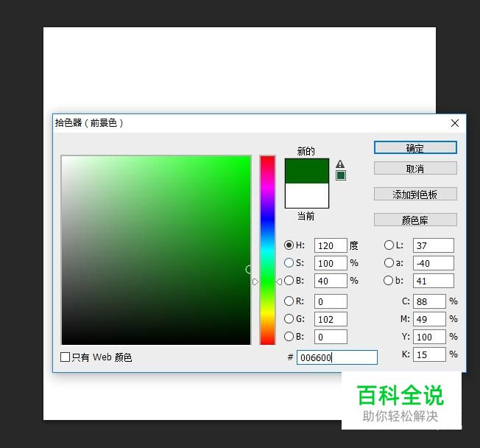This screenshot has width=480, height=448.
Task: Select the S saturation radio button
Action: [x=289, y=262]
